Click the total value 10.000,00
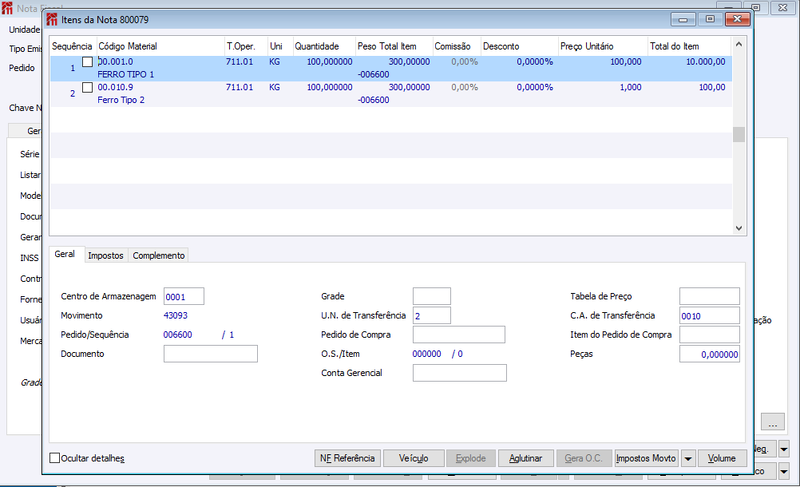The height and width of the screenshot is (487, 800). click(x=706, y=62)
